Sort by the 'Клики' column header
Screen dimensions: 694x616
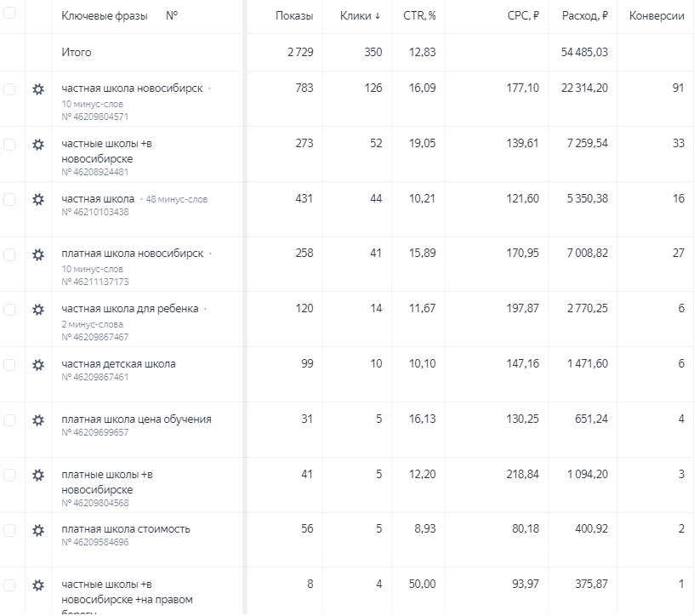point(360,16)
